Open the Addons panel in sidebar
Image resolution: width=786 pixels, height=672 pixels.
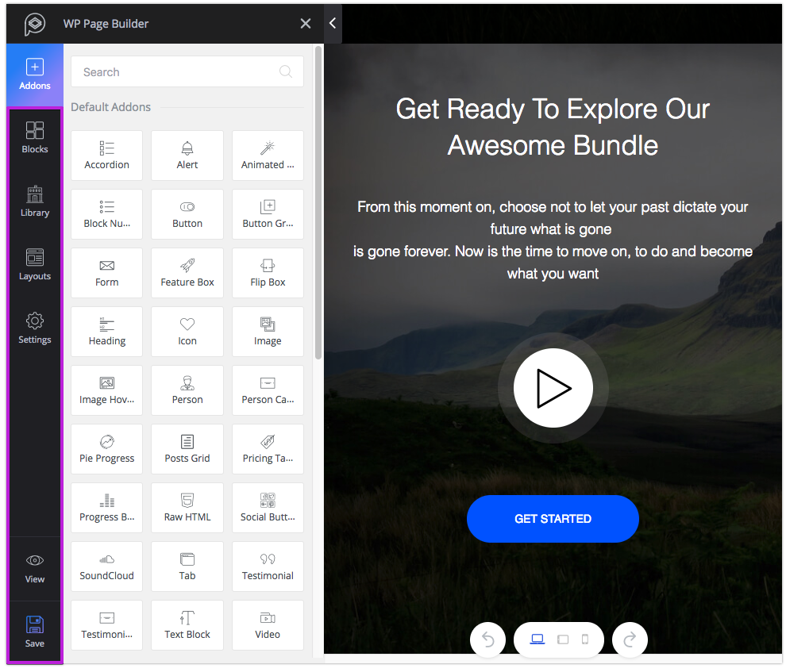(35, 75)
